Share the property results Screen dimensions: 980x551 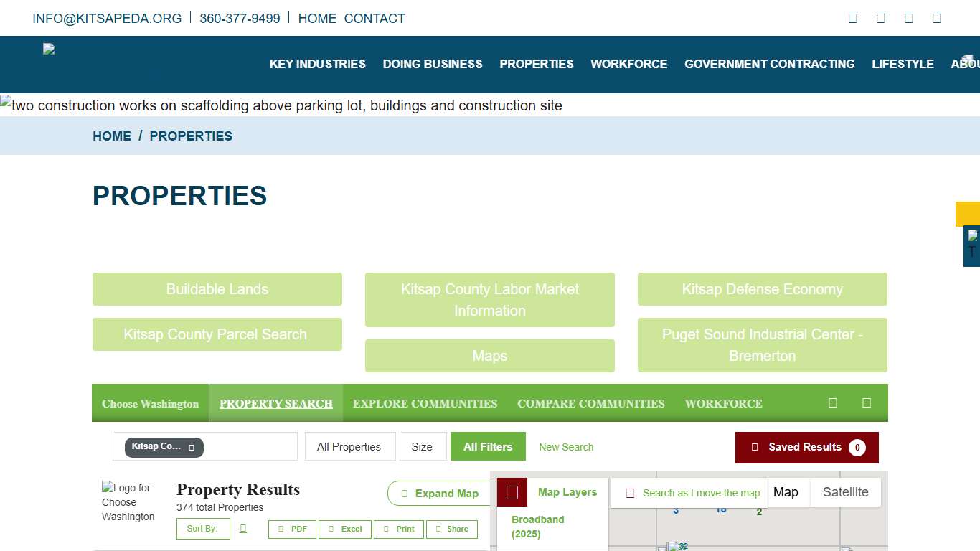click(452, 529)
